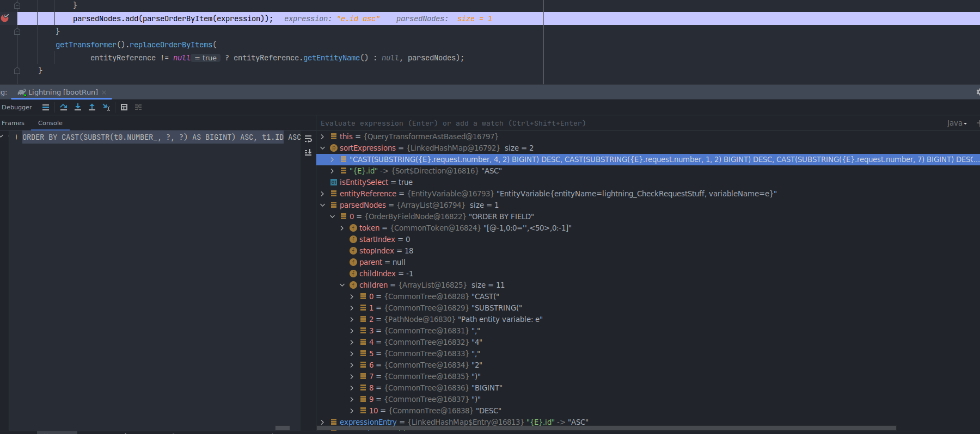Click Show Execution Point icon in debugger toolbar

[46, 107]
